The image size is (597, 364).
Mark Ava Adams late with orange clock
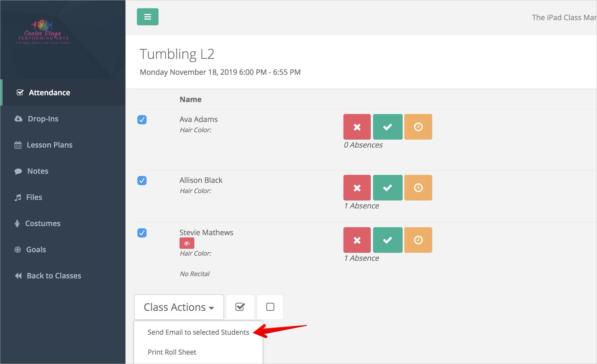[x=418, y=127]
